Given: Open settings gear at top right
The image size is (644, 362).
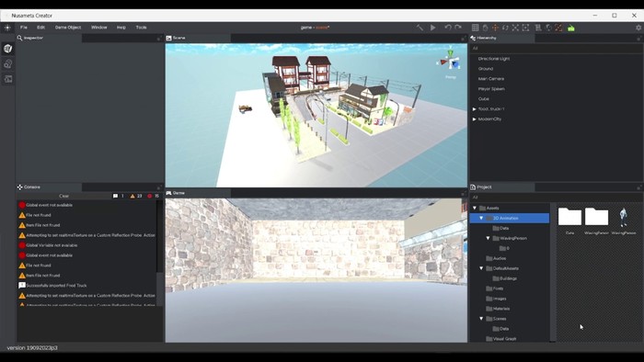Looking at the screenshot, I should [638, 28].
